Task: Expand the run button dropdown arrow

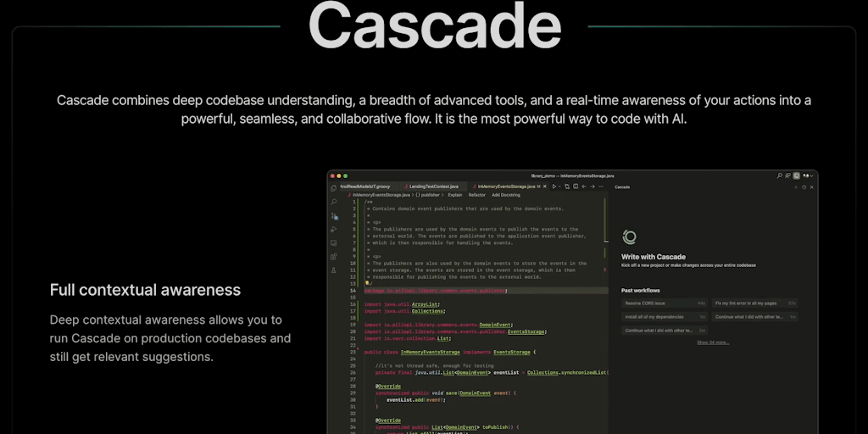Action: [560, 186]
